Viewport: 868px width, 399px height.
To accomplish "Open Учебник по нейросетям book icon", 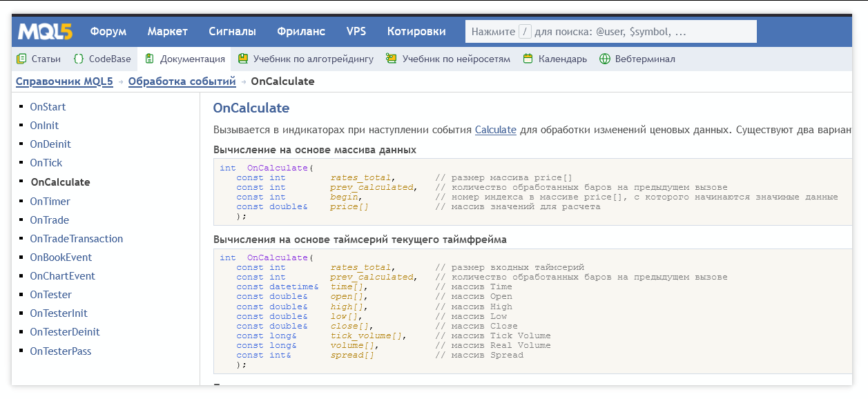I will coord(392,59).
